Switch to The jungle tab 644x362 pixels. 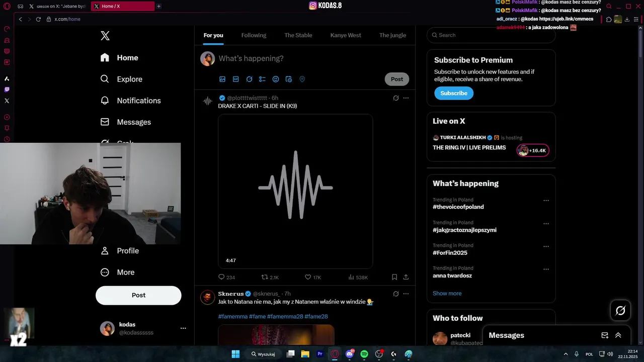click(x=392, y=35)
